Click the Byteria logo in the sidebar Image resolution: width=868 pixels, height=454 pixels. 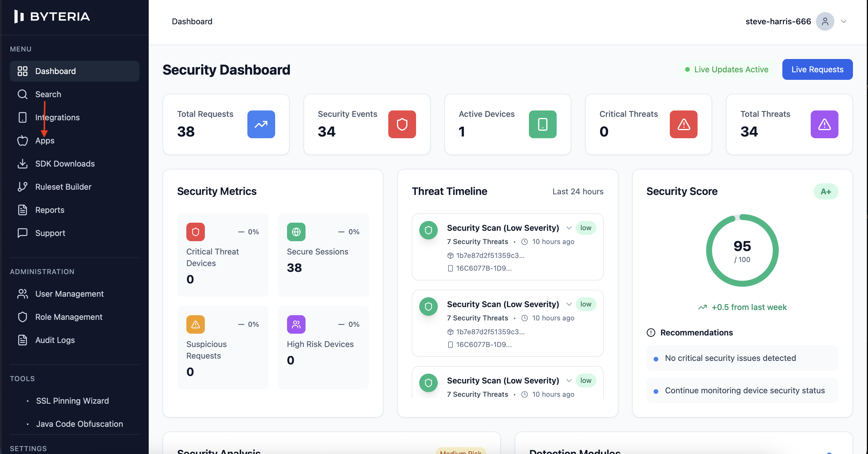[x=52, y=16]
